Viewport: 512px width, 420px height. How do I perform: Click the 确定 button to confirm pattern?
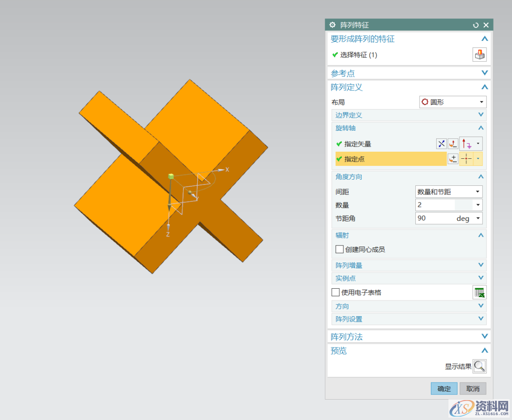(444, 388)
